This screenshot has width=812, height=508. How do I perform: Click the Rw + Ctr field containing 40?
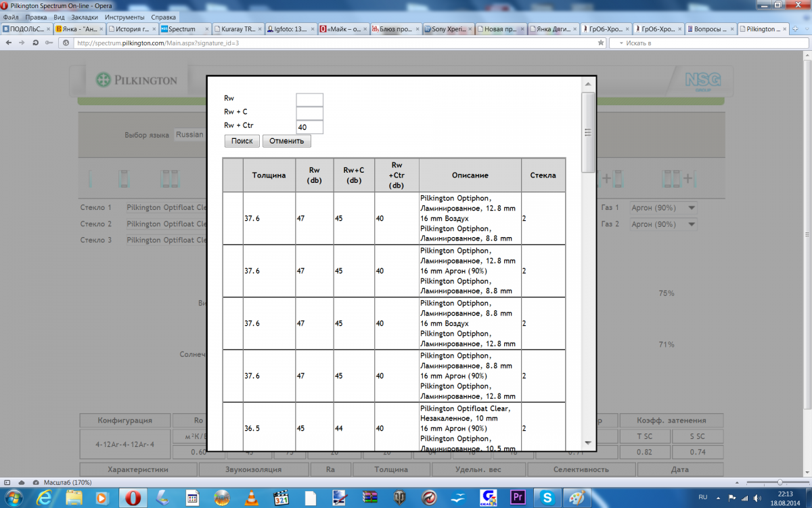point(310,127)
